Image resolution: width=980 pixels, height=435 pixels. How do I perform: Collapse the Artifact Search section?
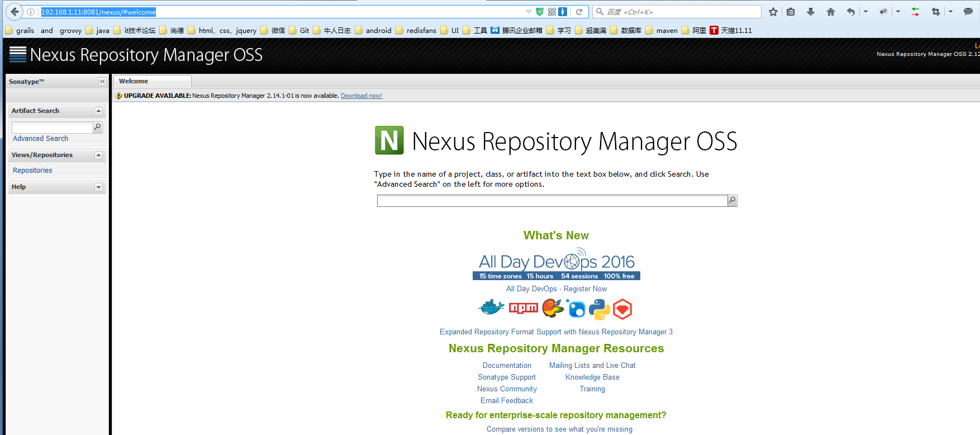coord(98,111)
